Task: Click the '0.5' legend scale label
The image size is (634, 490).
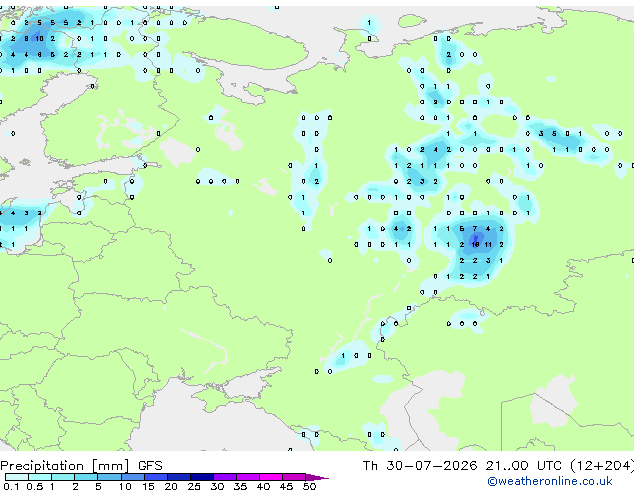Action: [x=35, y=486]
